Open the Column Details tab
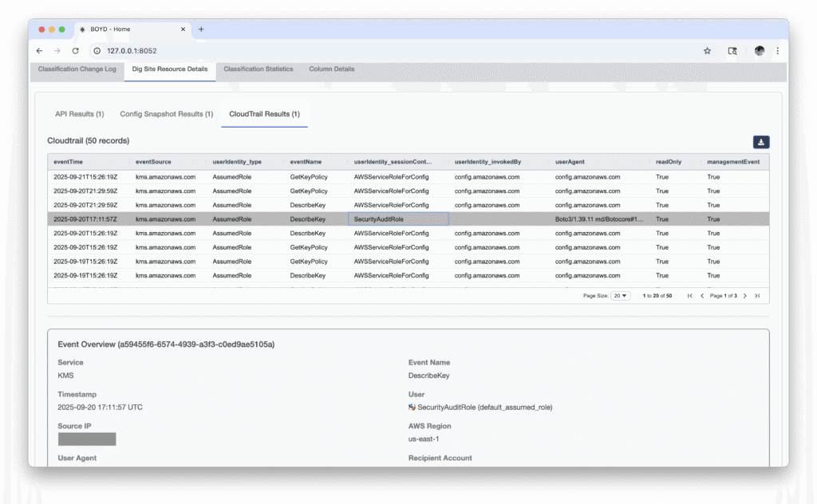Screen dimensions: 817x504 331,69
